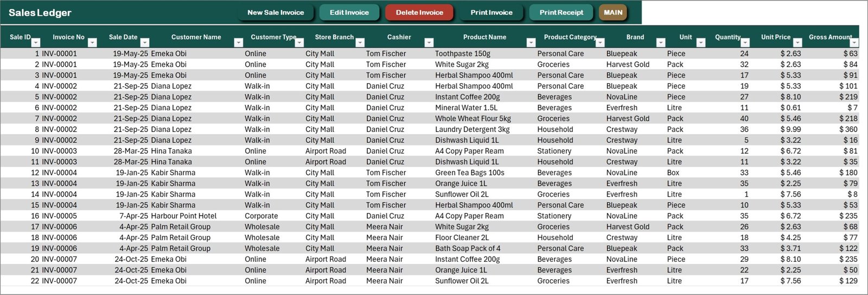Screen dimensions: 868x295
Task: Open the Customer Type filter dropdown
Action: click(299, 42)
